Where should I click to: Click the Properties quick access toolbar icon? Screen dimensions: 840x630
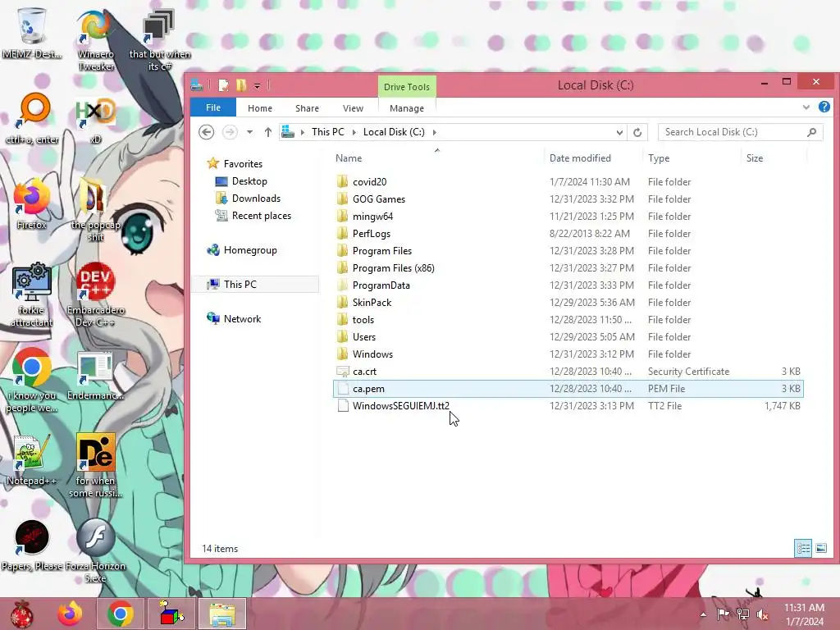click(223, 85)
